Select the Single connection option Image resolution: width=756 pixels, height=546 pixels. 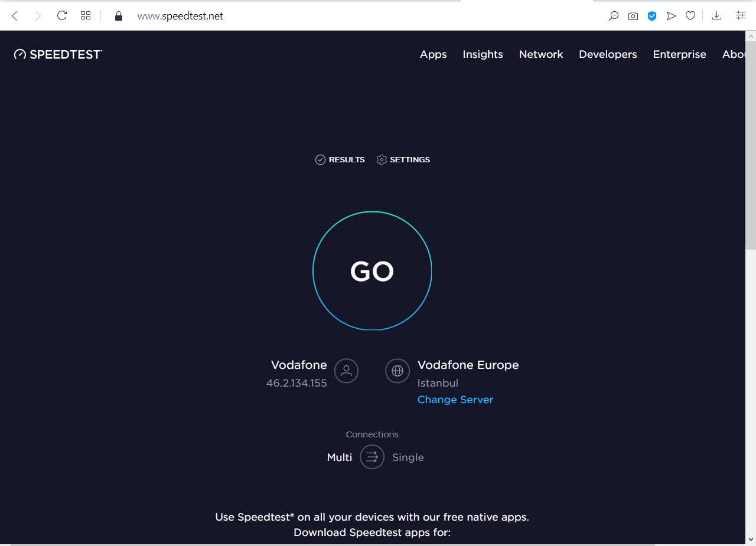tap(408, 457)
